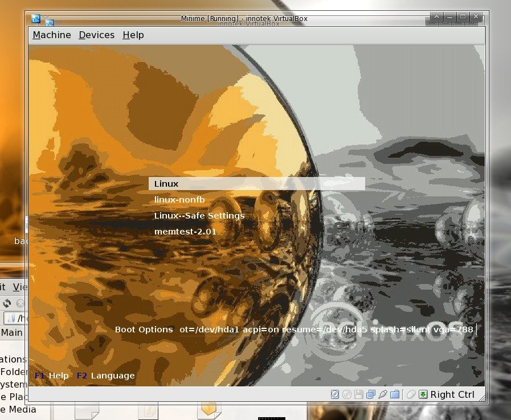The height and width of the screenshot is (420, 511).
Task: Open View menu in background file manager
Action: pos(20,287)
